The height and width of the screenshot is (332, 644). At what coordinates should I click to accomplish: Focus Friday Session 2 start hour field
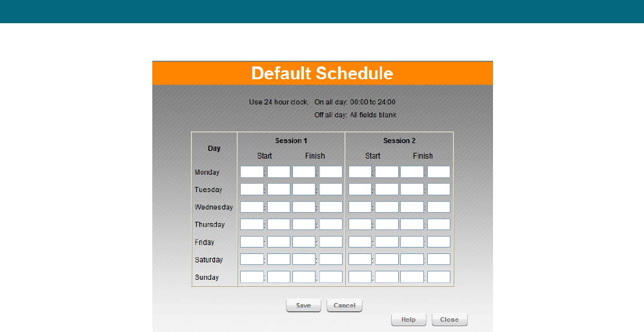coord(360,242)
